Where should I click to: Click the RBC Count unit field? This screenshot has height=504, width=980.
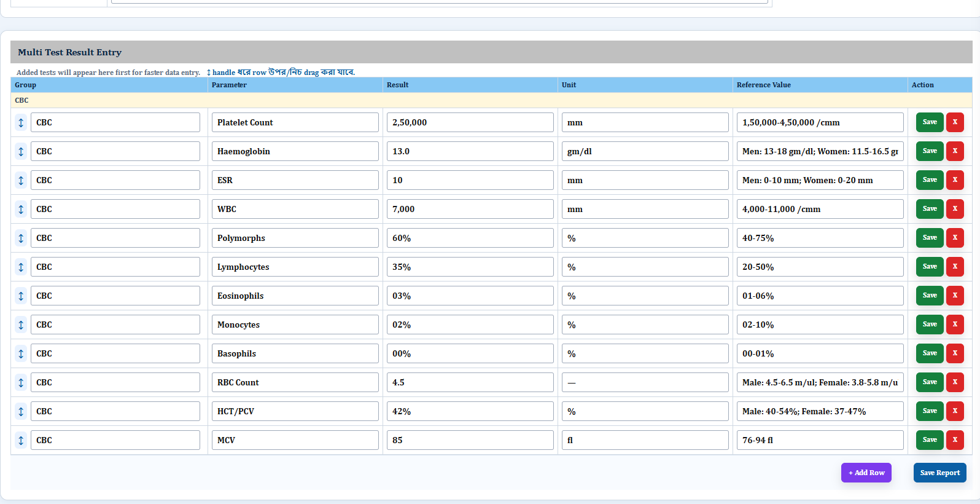click(645, 382)
